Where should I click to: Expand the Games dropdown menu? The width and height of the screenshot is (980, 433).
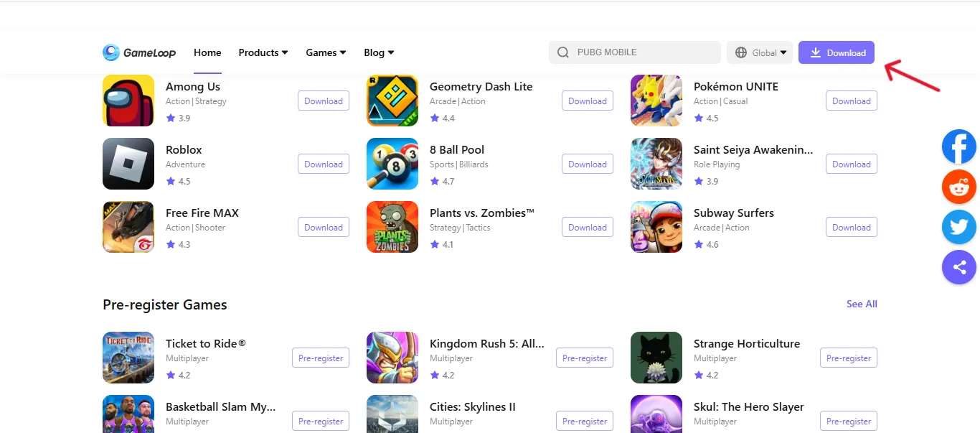click(x=326, y=52)
